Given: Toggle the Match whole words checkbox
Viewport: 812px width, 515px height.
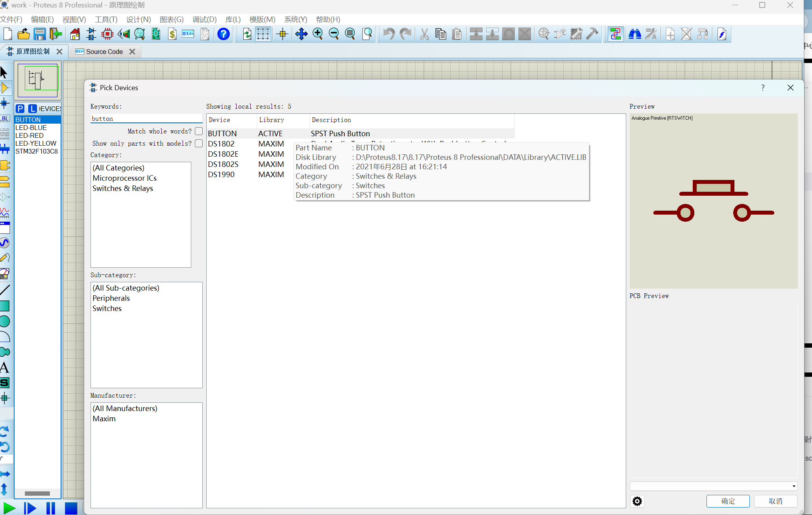Looking at the screenshot, I should pyautogui.click(x=199, y=131).
